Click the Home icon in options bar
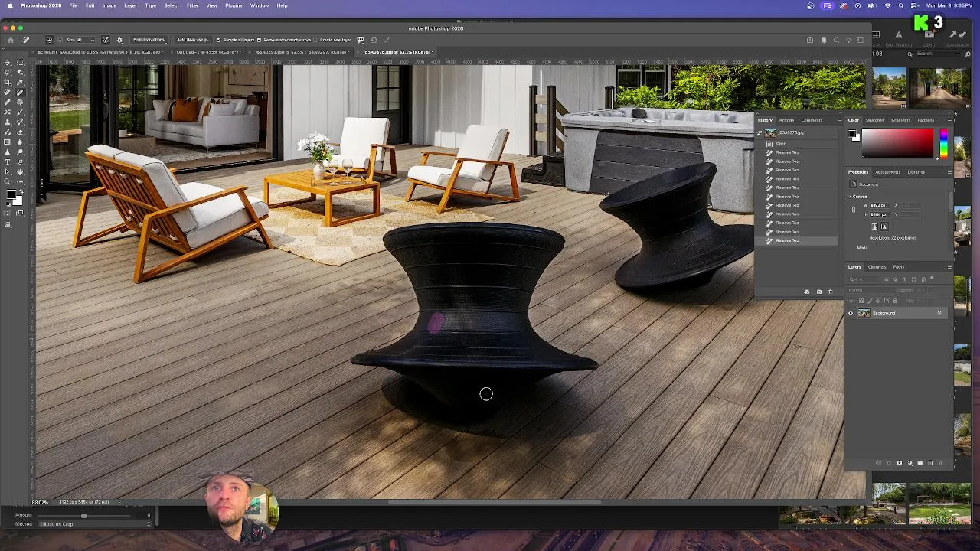The image size is (980, 551). pyautogui.click(x=11, y=40)
